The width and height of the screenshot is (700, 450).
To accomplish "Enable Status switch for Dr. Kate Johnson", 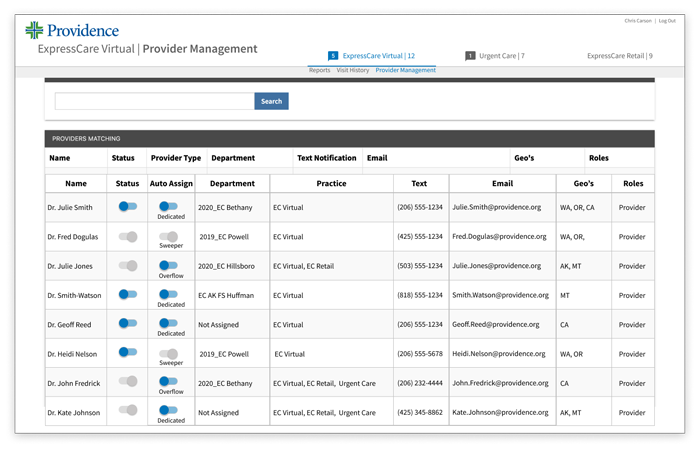I will [128, 410].
